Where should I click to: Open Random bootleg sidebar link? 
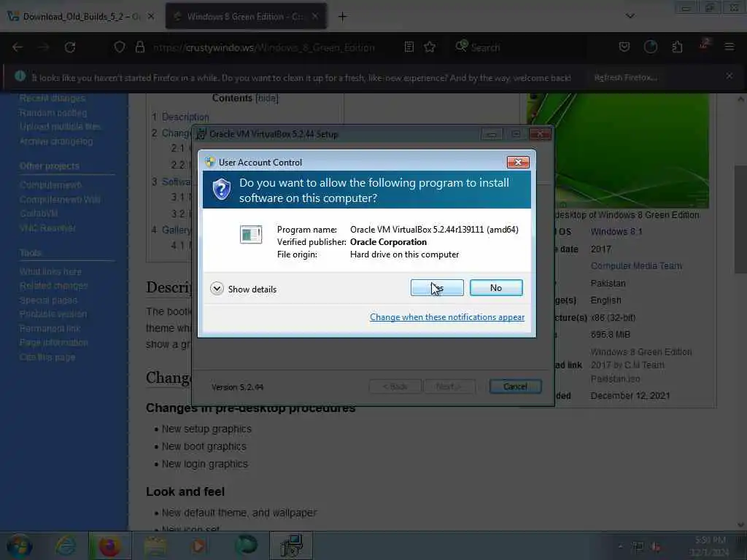pyautogui.click(x=53, y=113)
